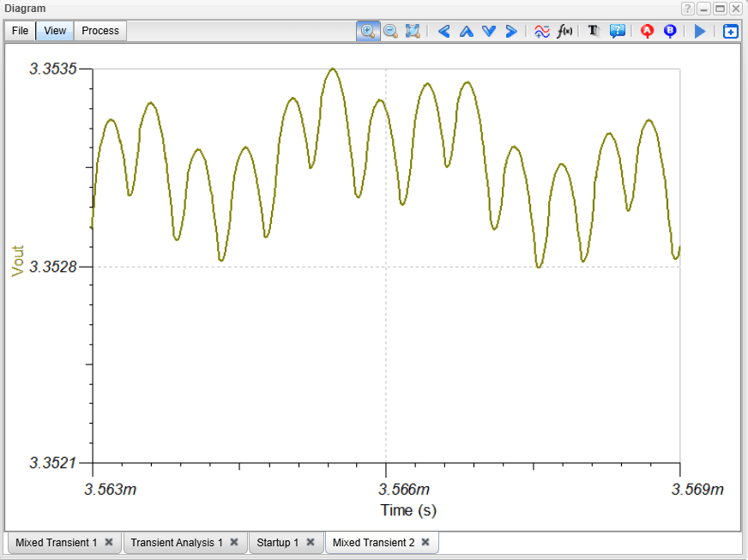Select the zoom in tool
This screenshot has height=560, width=748.
pos(368,31)
